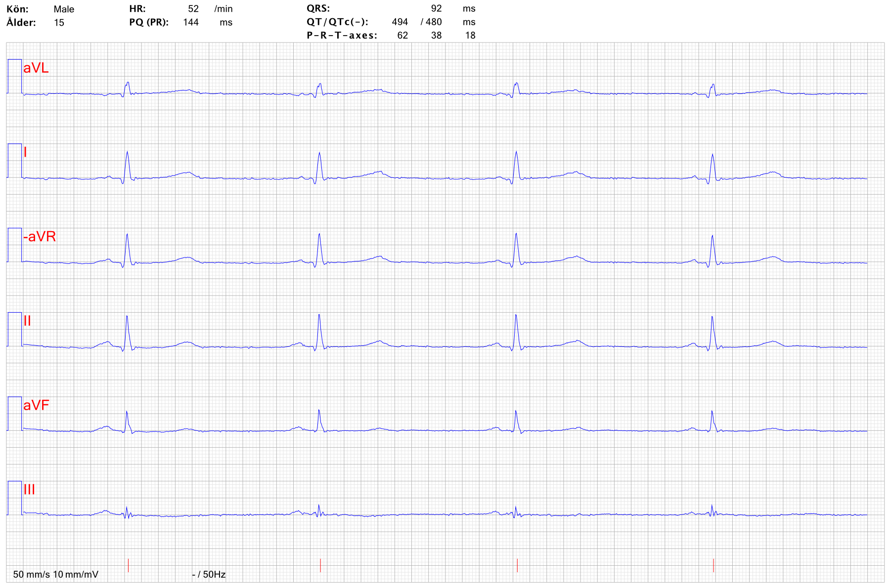This screenshot has width=890, height=588.
Task: Click the T axis value 18
Action: pyautogui.click(x=470, y=35)
